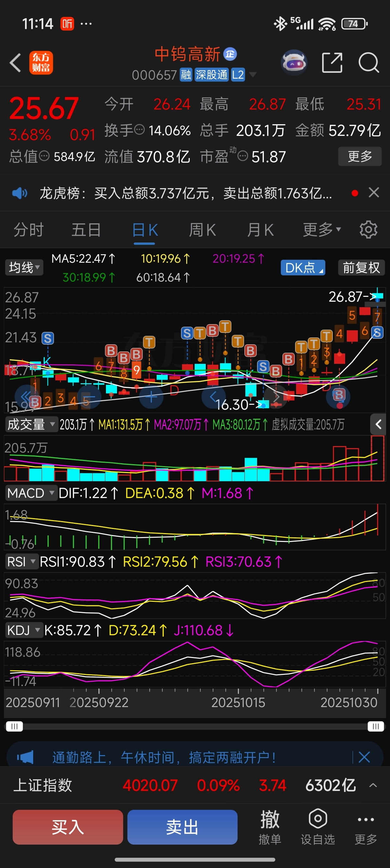390x868 pixels.
Task: Grab the right range slider handle
Action: point(376,726)
